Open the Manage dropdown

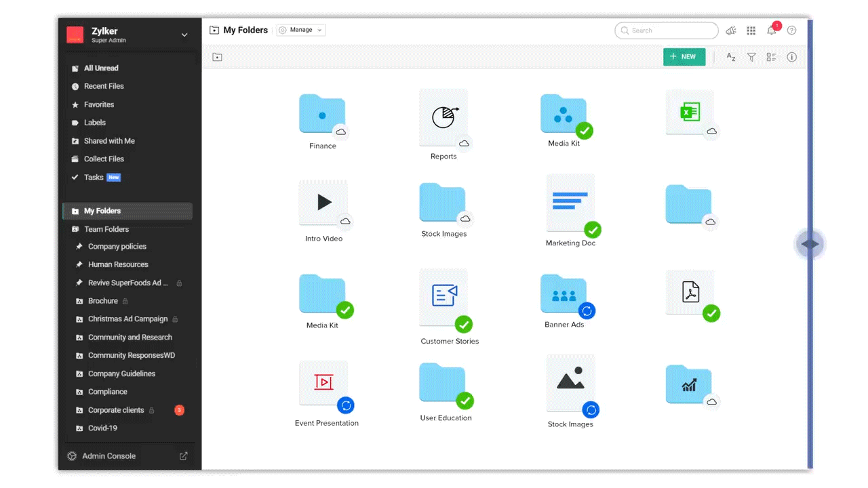(300, 30)
